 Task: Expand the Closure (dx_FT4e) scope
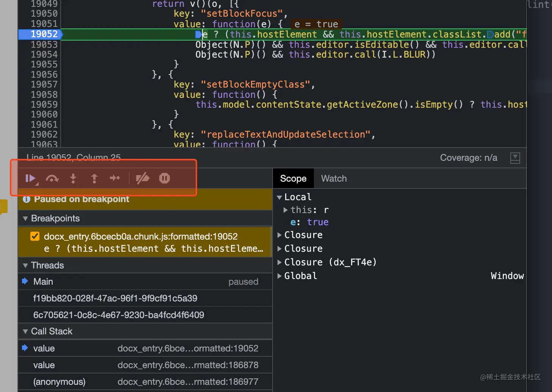[279, 262]
